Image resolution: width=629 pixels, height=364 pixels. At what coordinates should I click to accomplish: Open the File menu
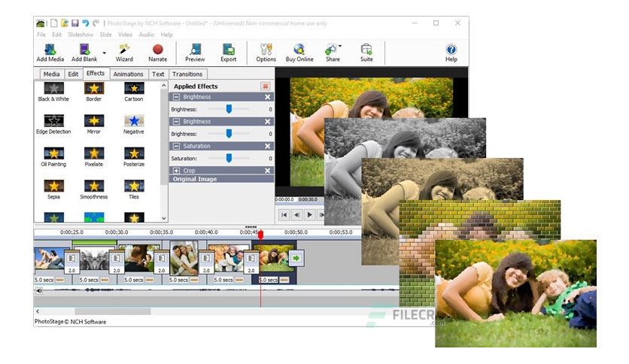coord(41,35)
